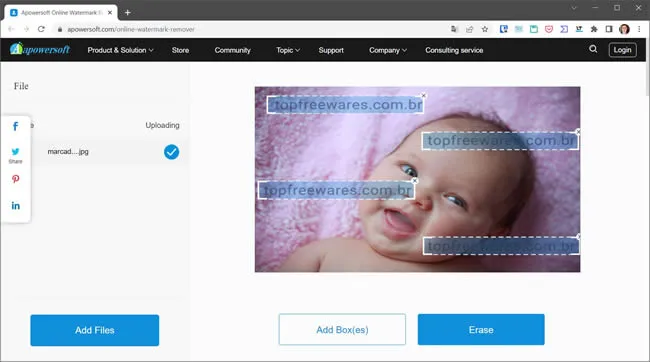Share on Pinterest icon

pyautogui.click(x=15, y=179)
